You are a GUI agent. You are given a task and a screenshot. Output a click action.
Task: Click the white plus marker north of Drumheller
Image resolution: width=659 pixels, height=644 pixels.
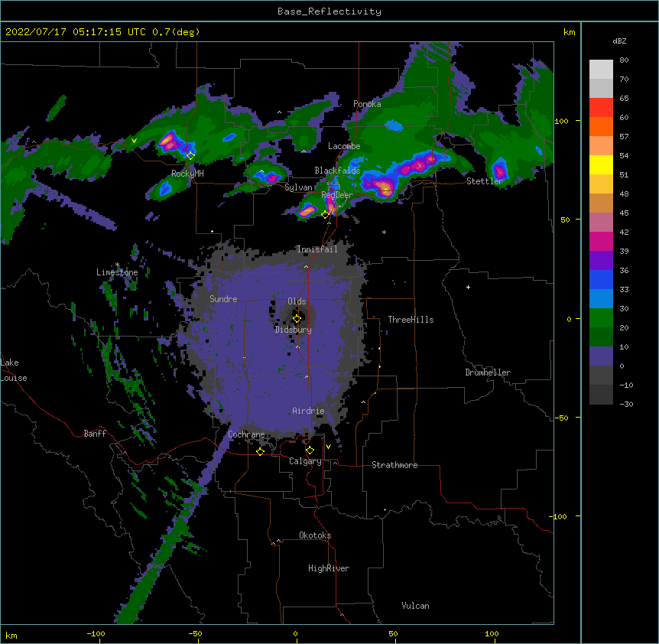pos(468,287)
